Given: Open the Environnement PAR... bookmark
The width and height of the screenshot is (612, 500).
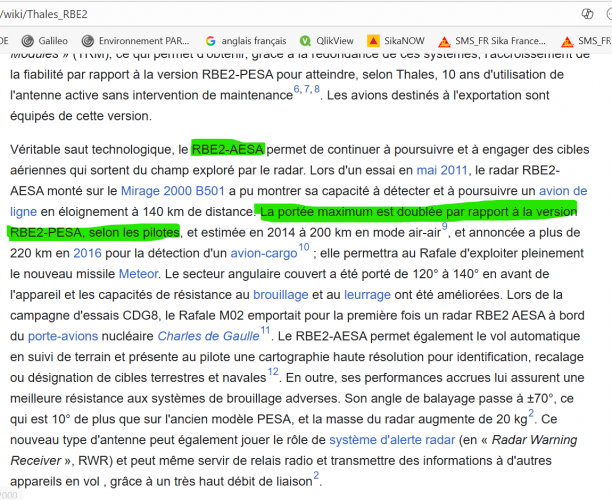Looking at the screenshot, I should (x=135, y=41).
